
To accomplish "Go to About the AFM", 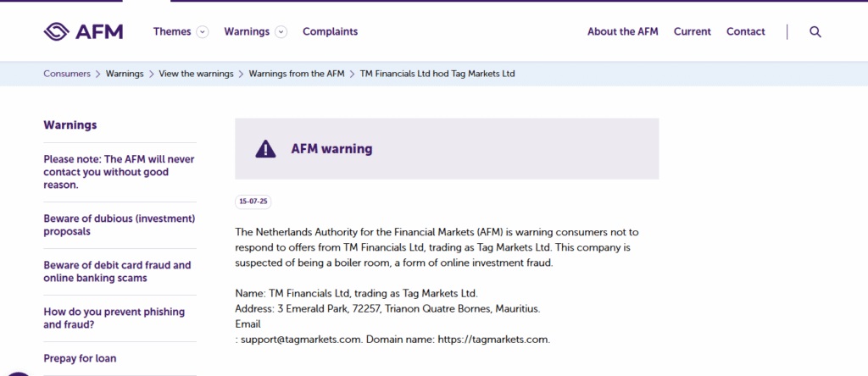I will pos(622,31).
